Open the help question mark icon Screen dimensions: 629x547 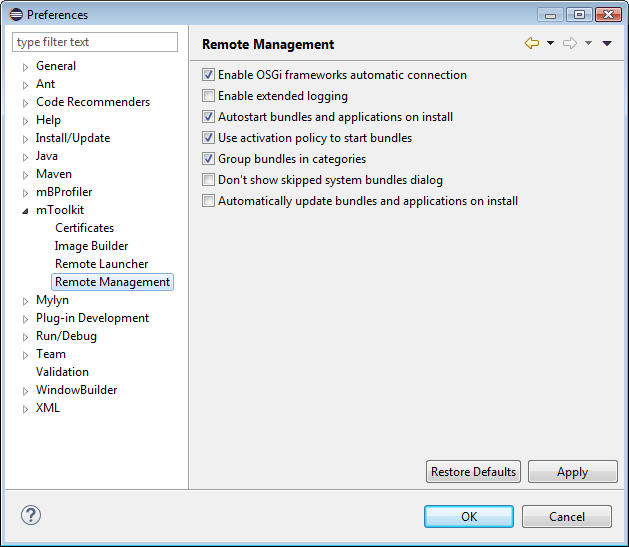(30, 515)
